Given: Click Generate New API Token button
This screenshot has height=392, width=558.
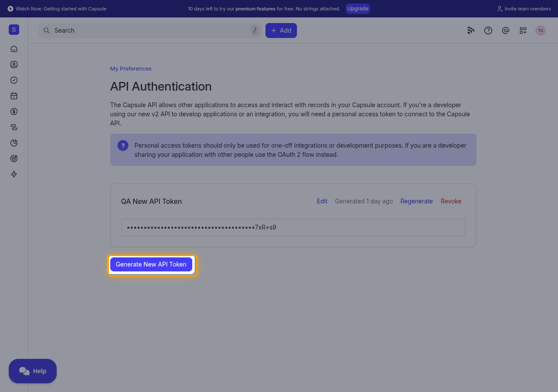Looking at the screenshot, I should [151, 264].
